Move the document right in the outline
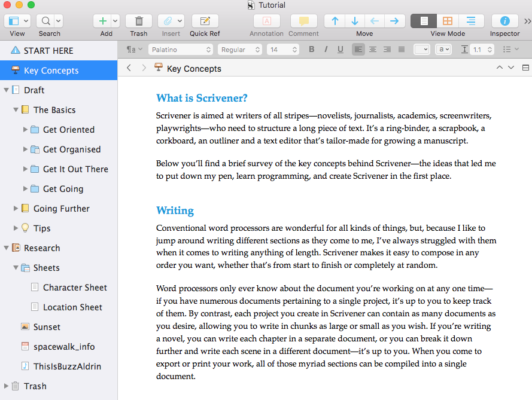 394,21
